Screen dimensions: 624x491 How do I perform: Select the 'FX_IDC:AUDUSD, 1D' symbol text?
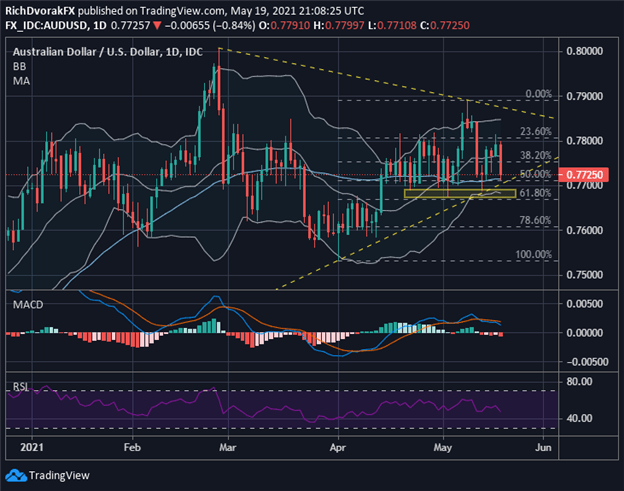[x=56, y=26]
